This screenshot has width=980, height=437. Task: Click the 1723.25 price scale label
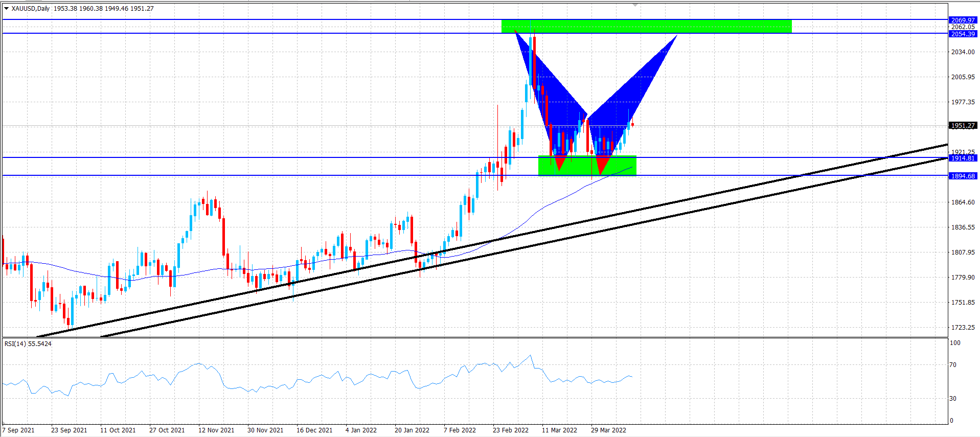(x=963, y=327)
